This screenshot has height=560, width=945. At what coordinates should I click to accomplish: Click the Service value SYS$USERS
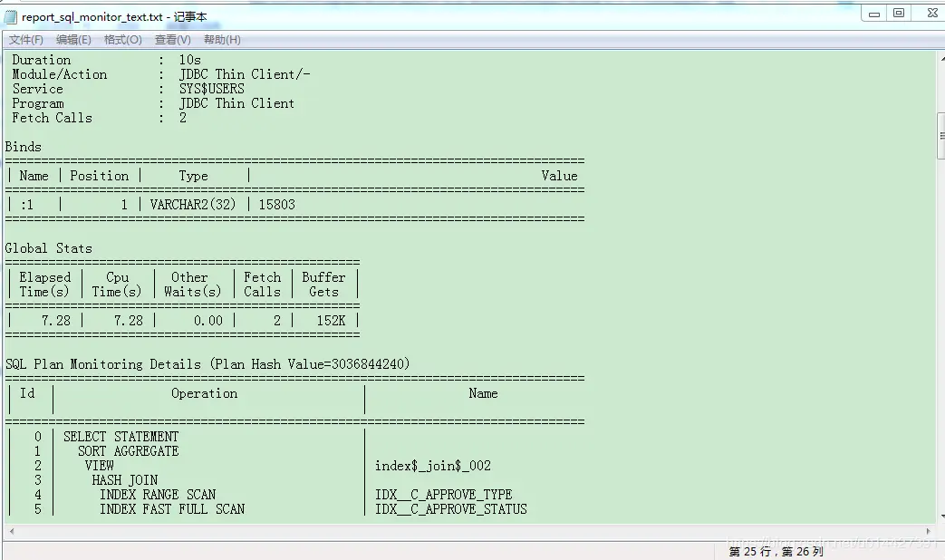pos(211,89)
